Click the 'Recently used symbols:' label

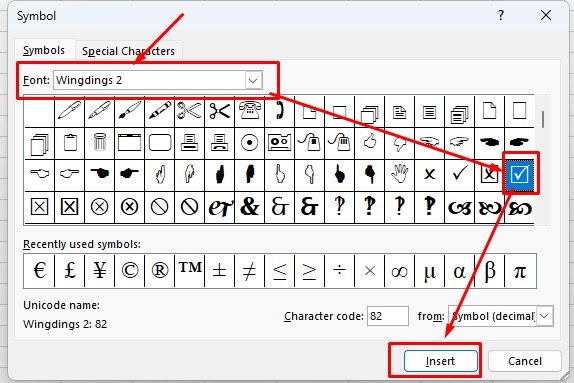click(x=82, y=244)
